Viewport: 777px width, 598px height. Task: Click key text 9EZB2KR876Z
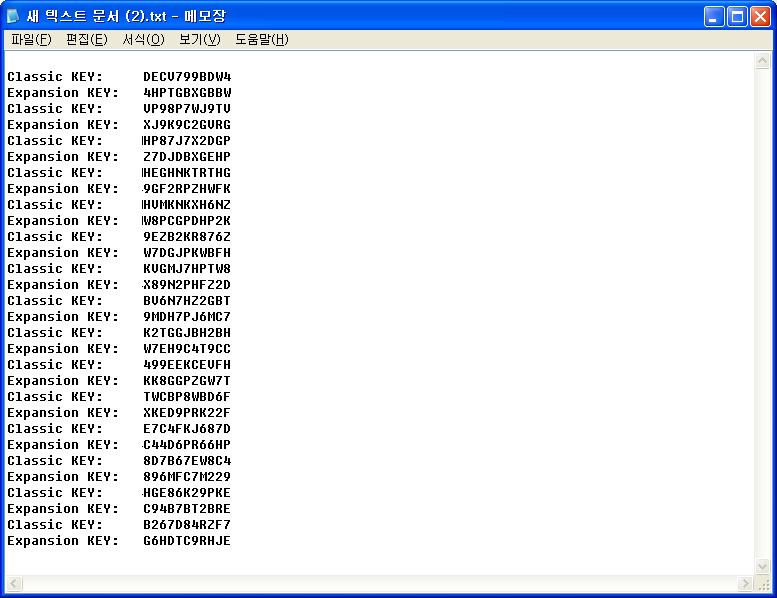point(187,237)
